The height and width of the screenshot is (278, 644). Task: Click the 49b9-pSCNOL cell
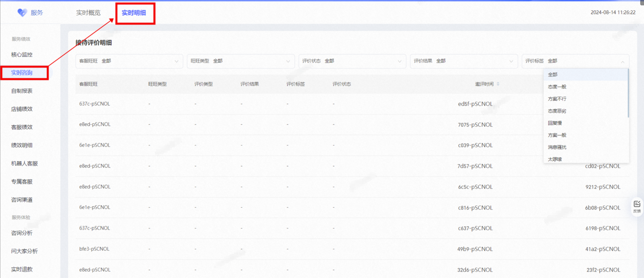coord(475,249)
